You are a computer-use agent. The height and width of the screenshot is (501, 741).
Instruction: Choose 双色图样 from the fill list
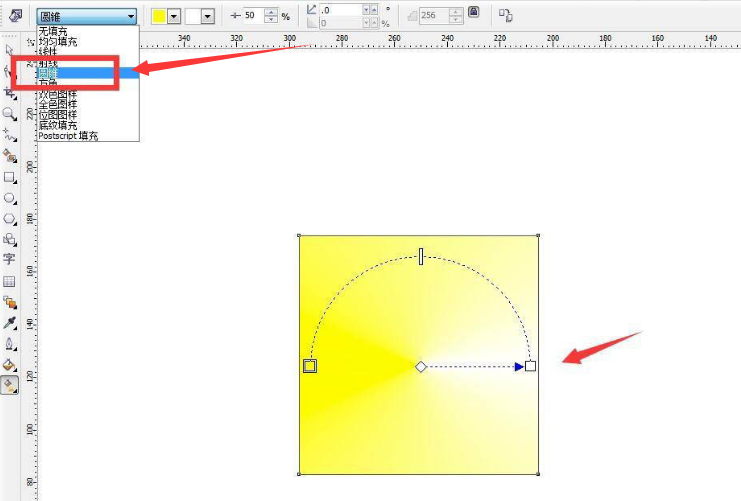point(58,95)
